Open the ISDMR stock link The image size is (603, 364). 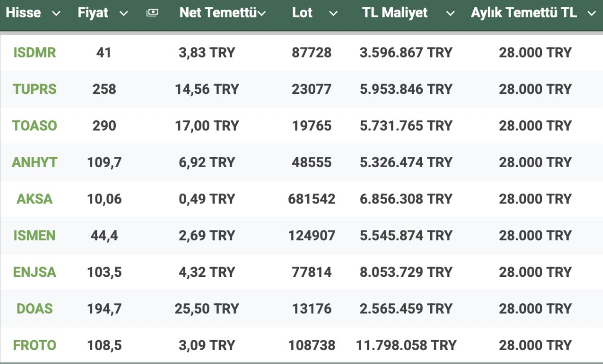click(35, 53)
